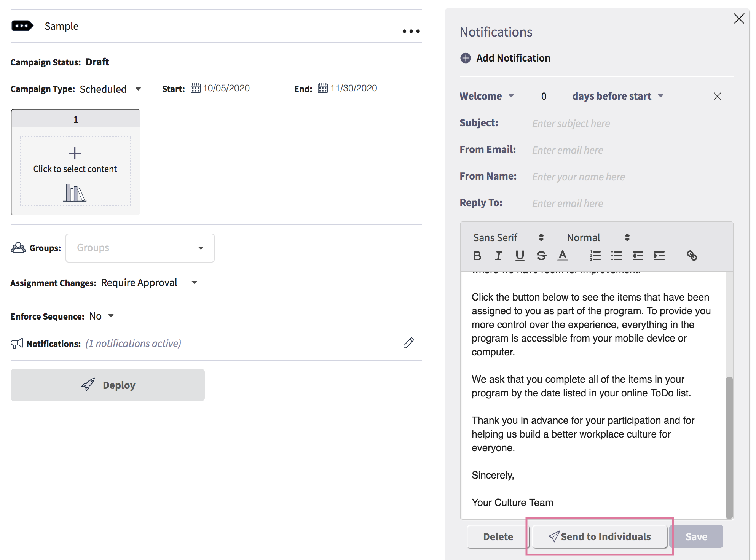Click Add Notification label
756x560 pixels.
[513, 58]
